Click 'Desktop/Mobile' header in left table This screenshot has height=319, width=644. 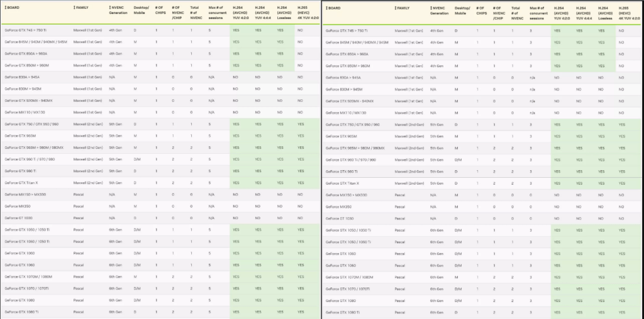(x=142, y=10)
